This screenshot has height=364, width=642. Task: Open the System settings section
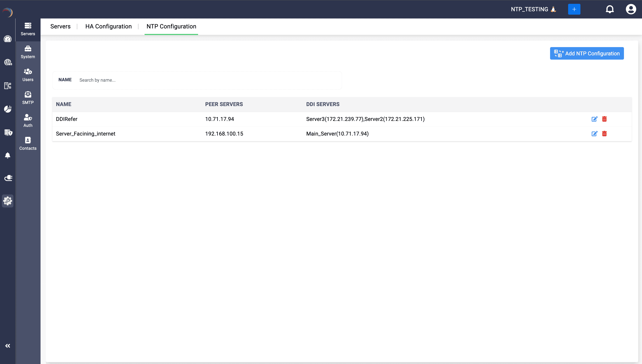pos(28,52)
